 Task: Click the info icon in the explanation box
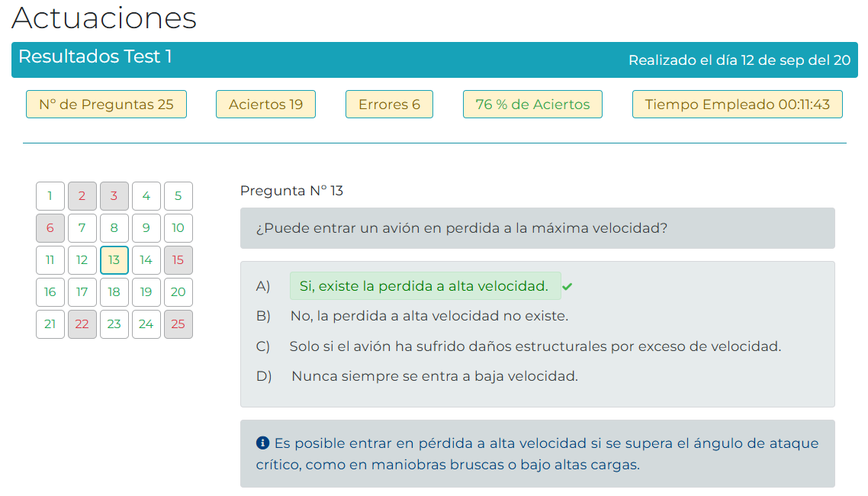[x=262, y=443]
